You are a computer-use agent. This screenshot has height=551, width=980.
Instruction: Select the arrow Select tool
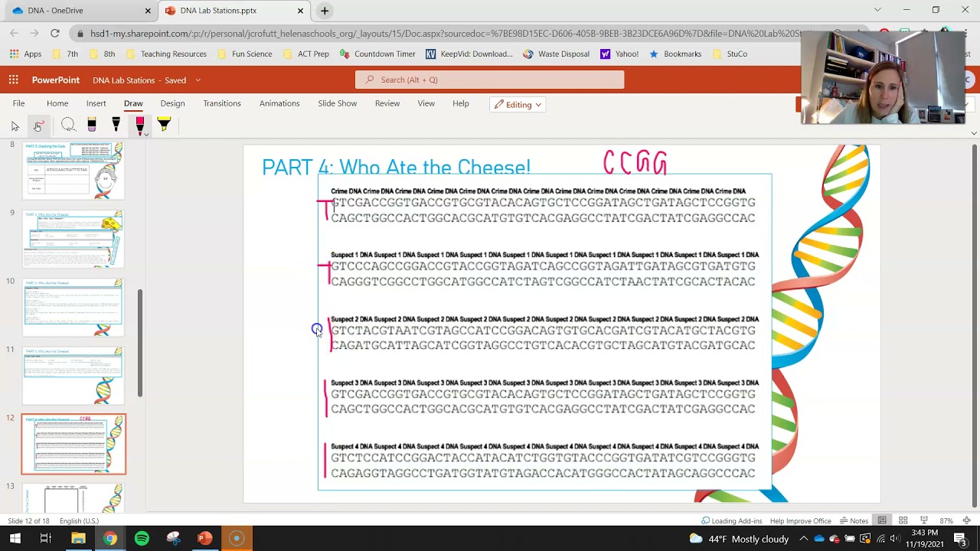click(15, 126)
